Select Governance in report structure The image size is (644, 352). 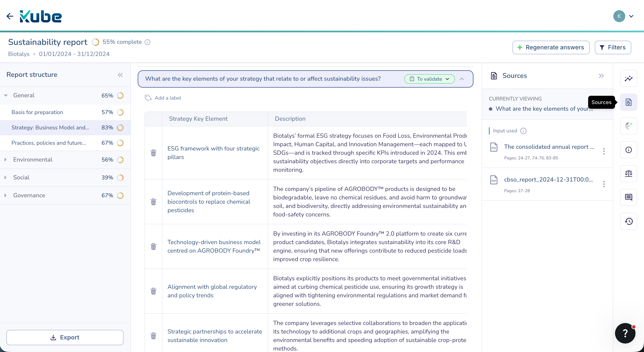(29, 195)
